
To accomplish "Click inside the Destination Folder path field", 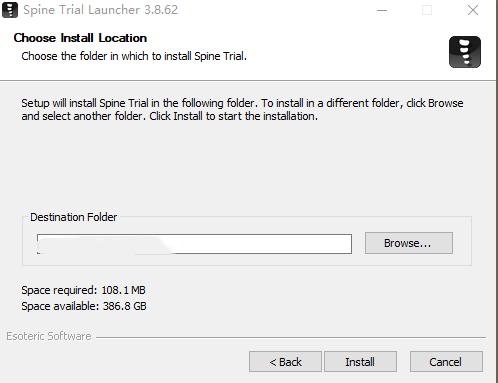I will pyautogui.click(x=194, y=244).
